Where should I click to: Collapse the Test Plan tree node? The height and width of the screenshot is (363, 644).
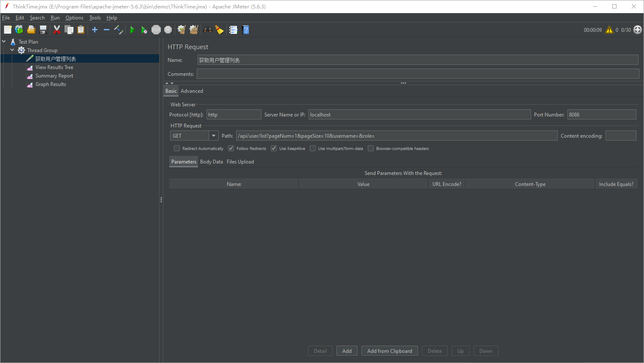(x=4, y=42)
